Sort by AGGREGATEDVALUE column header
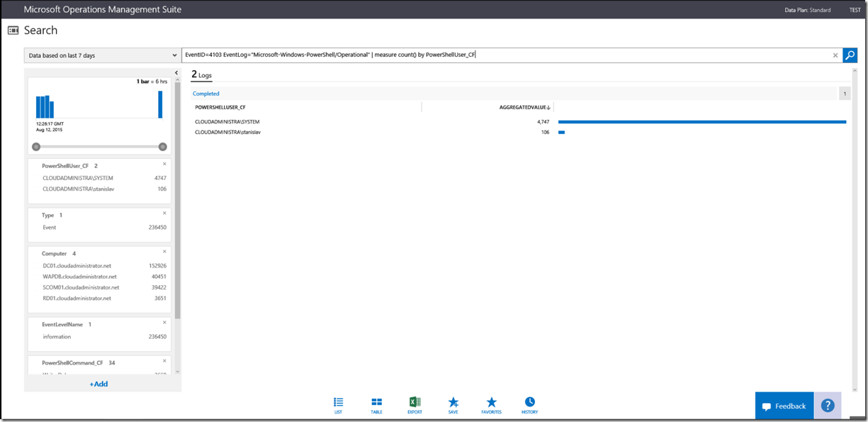 [524, 107]
